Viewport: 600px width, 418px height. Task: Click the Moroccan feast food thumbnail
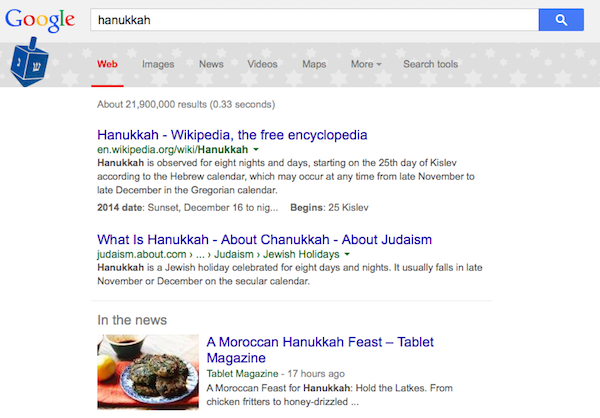148,372
